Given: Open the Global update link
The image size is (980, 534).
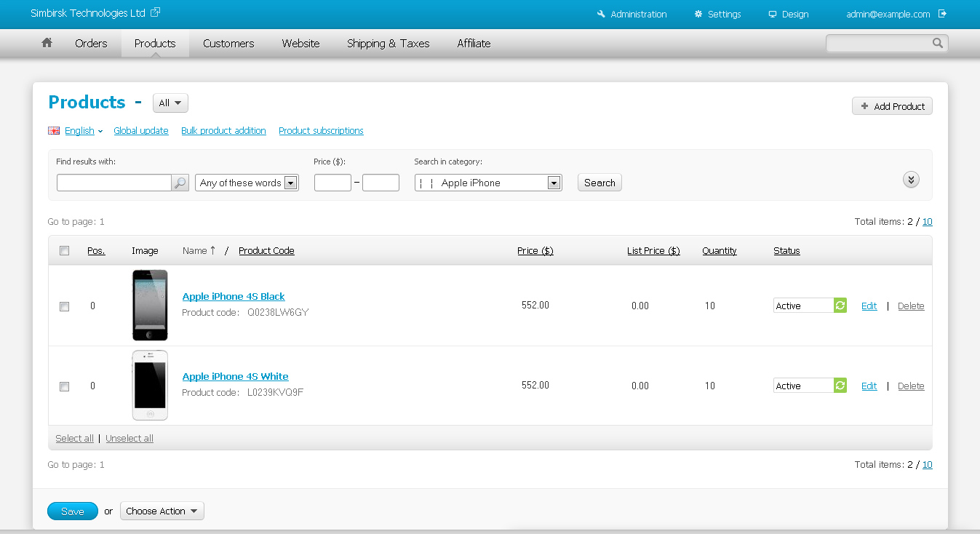Looking at the screenshot, I should pyautogui.click(x=141, y=131).
